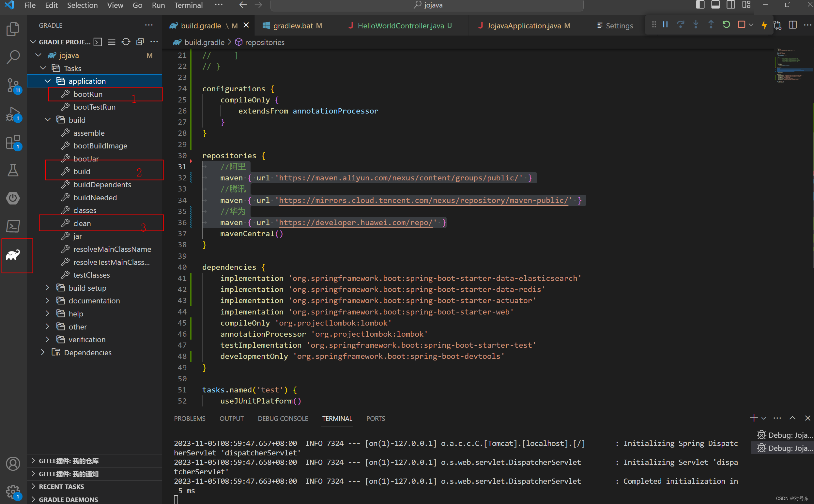Restart the debug session
814x504 pixels.
[x=726, y=25]
